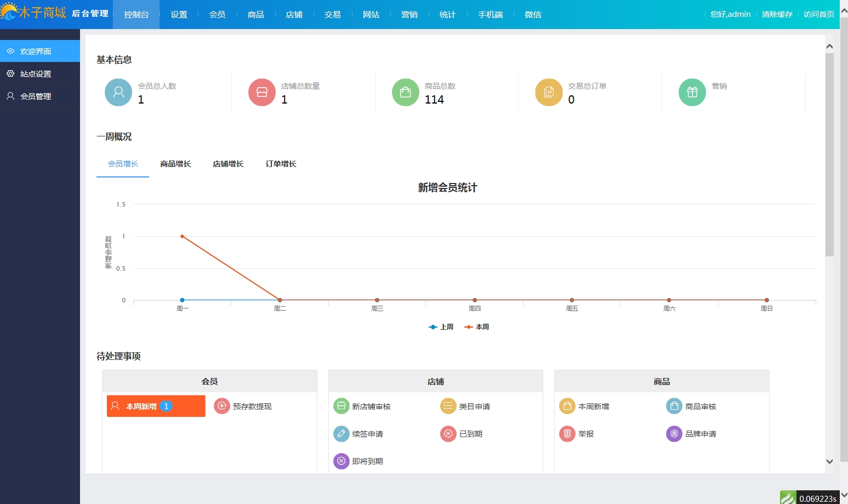Toggle 上周 series in chart legend
Viewport: 848px width, 504px height.
click(x=441, y=327)
